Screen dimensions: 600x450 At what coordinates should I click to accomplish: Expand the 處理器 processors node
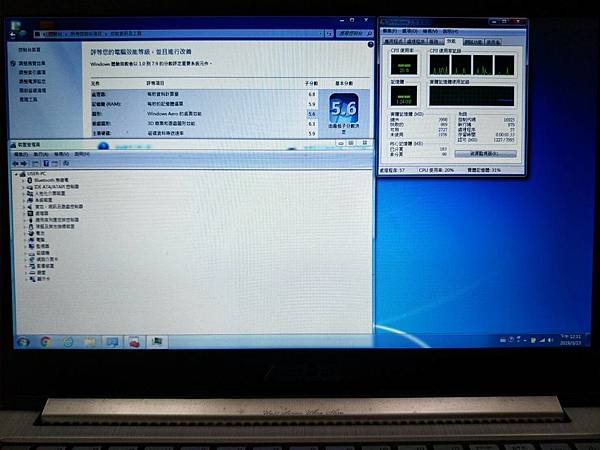coord(23,213)
